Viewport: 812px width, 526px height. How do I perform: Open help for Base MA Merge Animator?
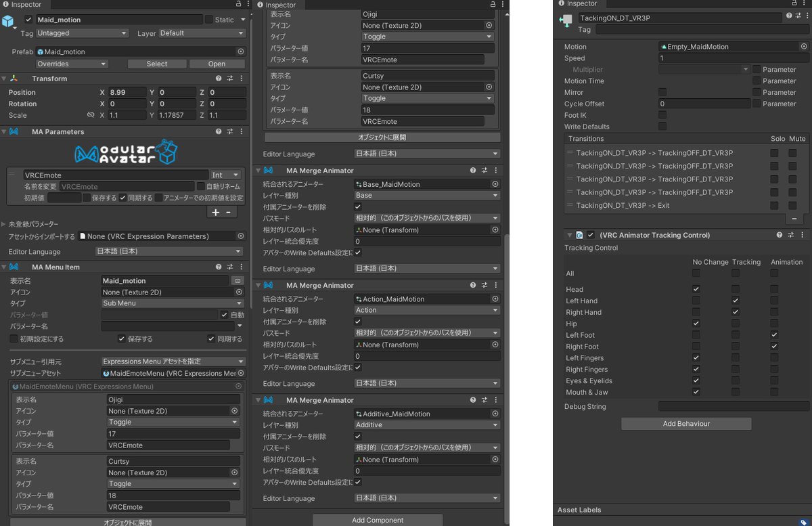(472, 171)
